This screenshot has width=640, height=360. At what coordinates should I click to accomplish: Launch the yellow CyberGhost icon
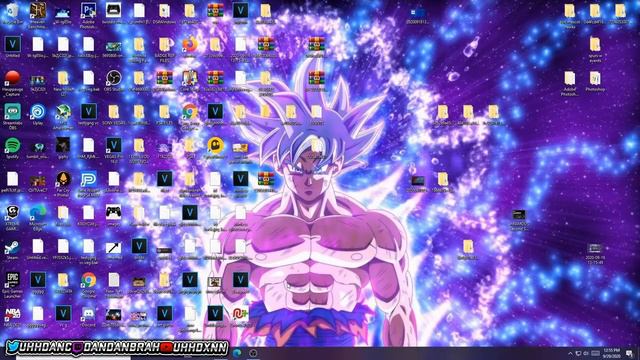pyautogui.click(x=215, y=148)
